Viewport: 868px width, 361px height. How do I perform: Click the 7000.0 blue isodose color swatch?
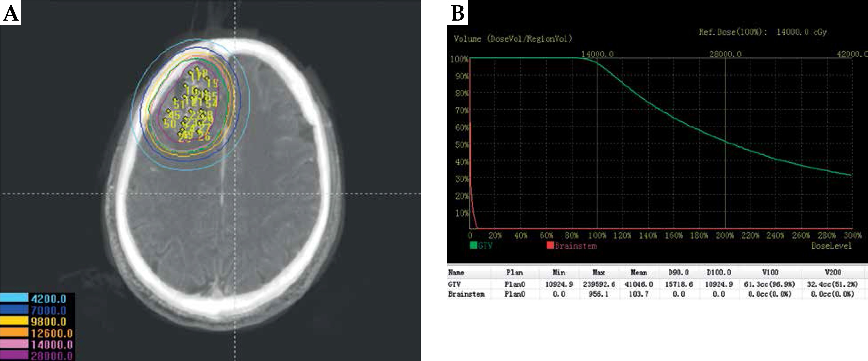(14, 309)
